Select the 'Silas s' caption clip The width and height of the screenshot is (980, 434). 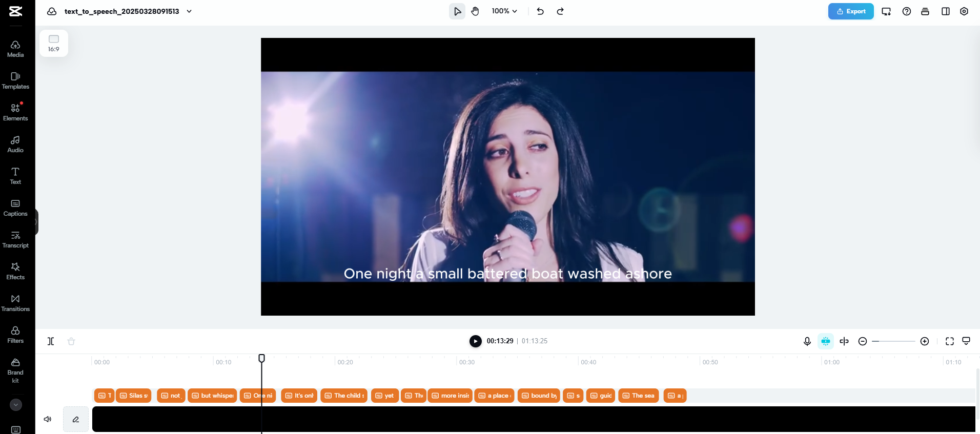pyautogui.click(x=134, y=396)
